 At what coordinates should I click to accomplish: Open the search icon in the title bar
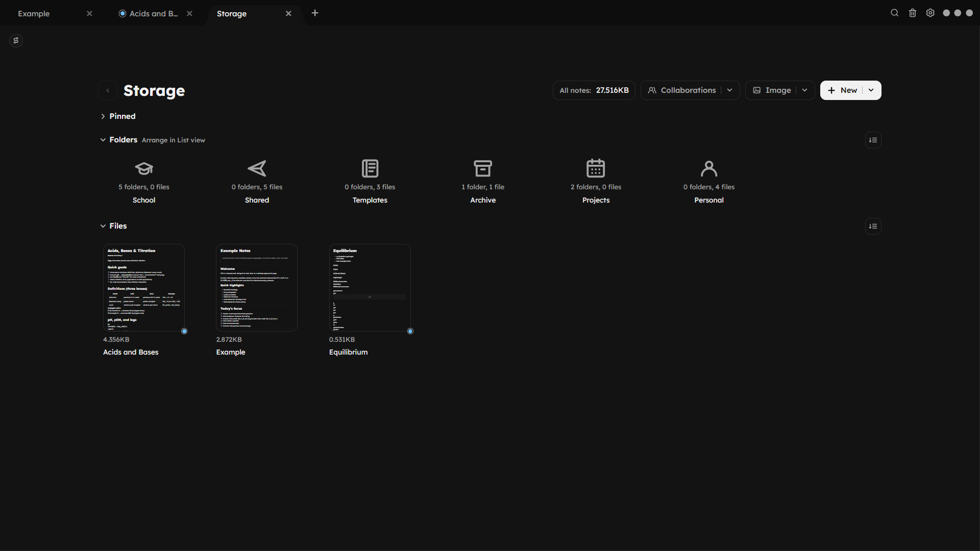coord(894,13)
